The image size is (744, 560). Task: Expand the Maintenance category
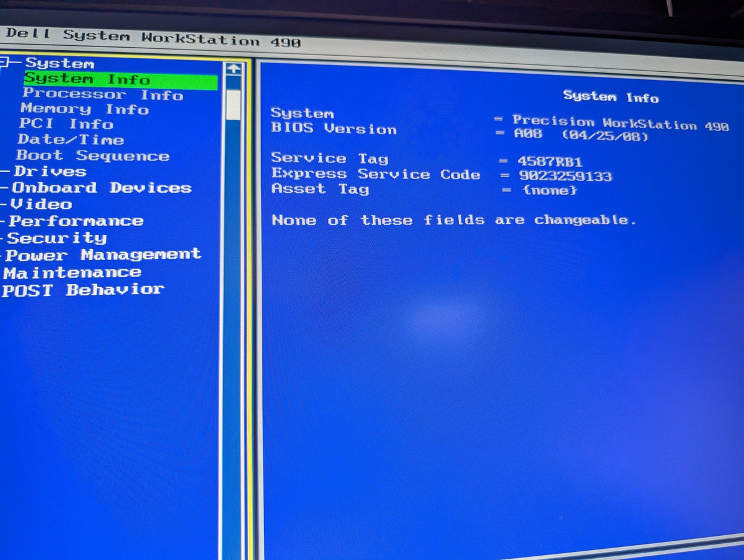pyautogui.click(x=73, y=272)
